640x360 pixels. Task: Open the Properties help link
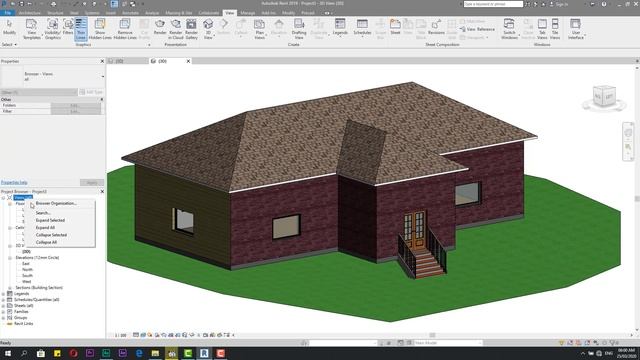[14, 182]
